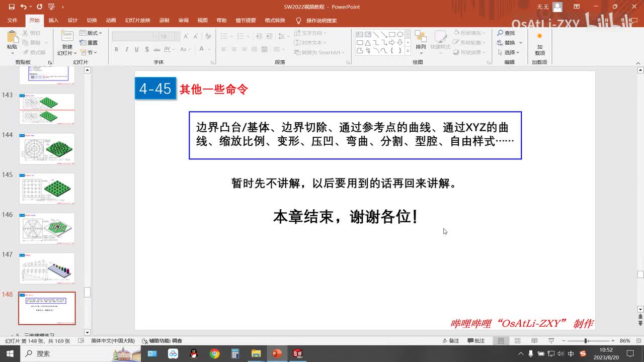Toggle strikethrough text formatting
Image resolution: width=644 pixels, height=362 pixels.
tap(157, 49)
